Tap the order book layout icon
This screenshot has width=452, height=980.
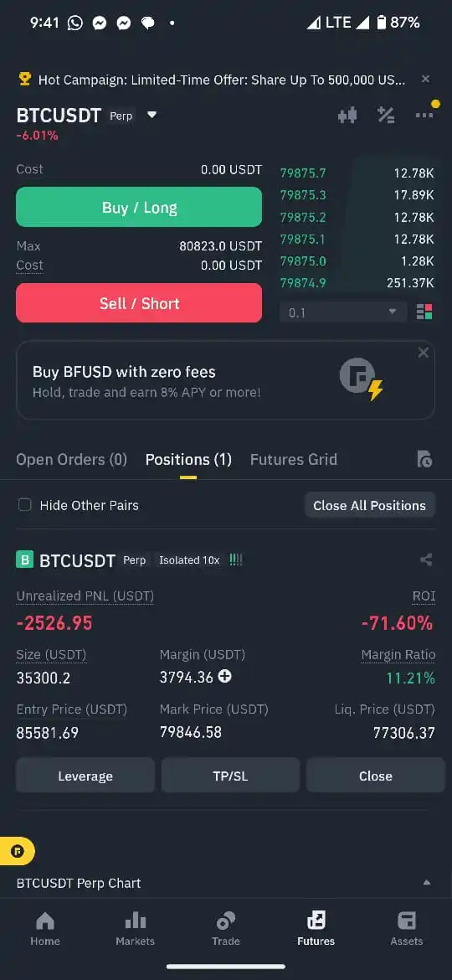pyautogui.click(x=424, y=312)
